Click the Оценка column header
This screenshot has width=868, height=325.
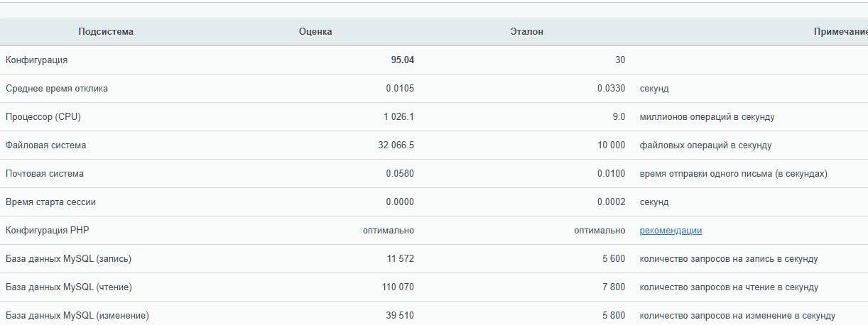click(x=315, y=32)
